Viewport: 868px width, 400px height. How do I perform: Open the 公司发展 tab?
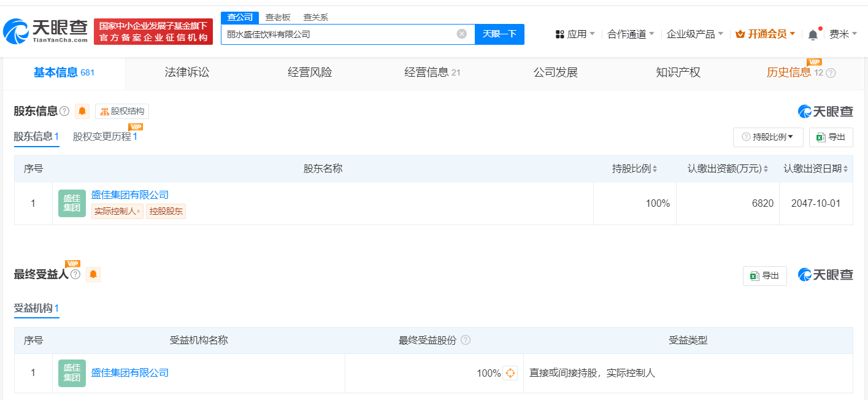556,73
